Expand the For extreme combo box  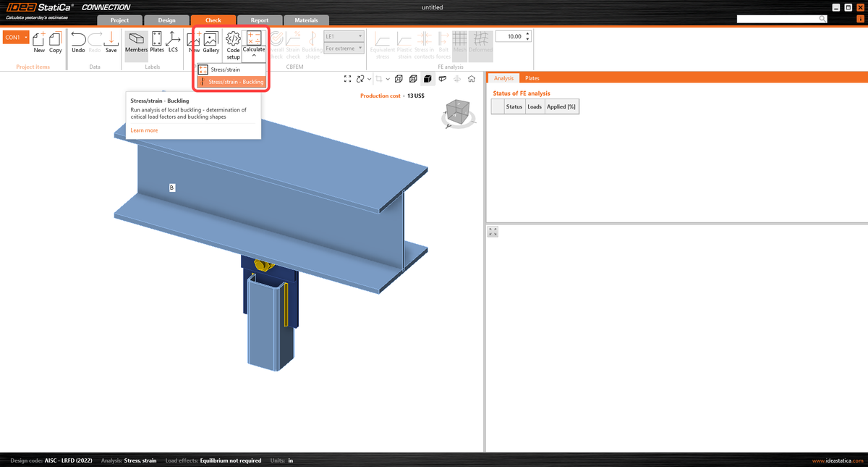pos(344,48)
